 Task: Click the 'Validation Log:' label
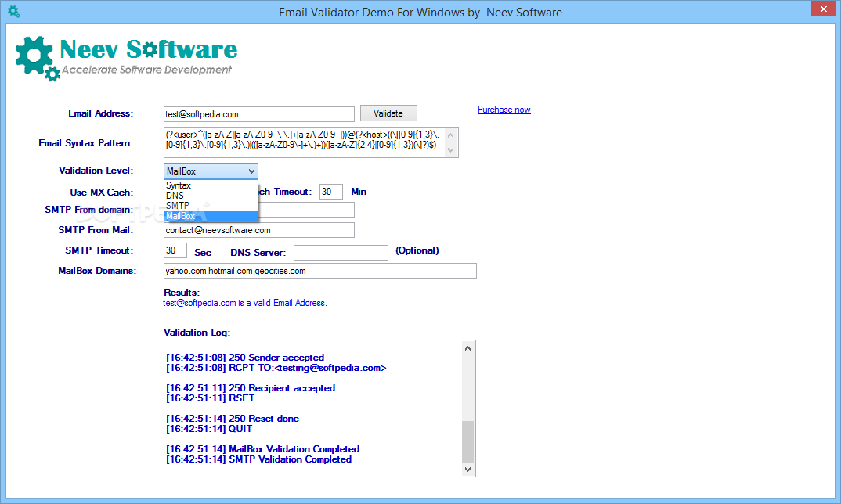coord(197,333)
